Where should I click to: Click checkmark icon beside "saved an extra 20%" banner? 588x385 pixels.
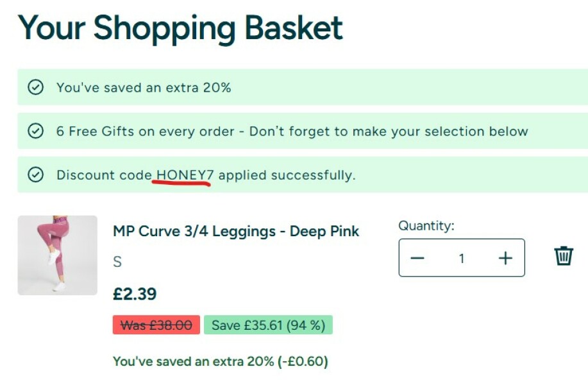point(36,87)
